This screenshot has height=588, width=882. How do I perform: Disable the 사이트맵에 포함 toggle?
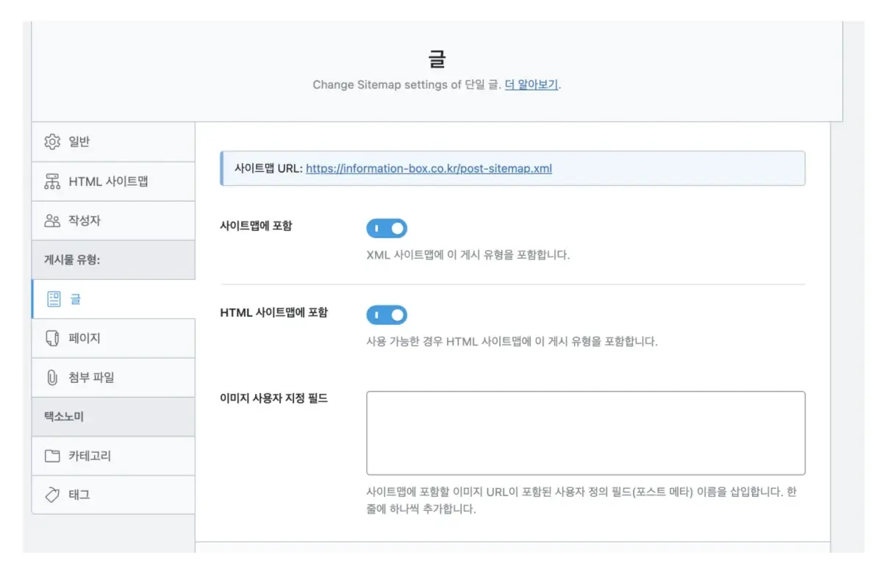click(x=387, y=228)
